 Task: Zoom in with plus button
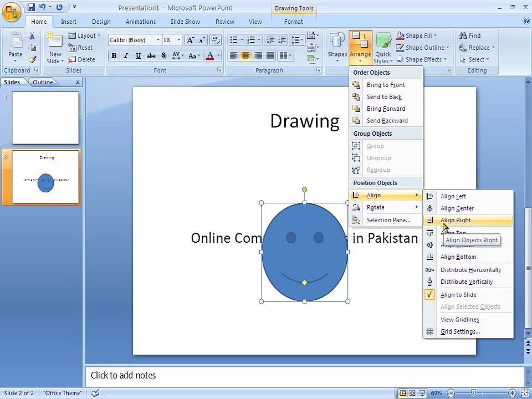(x=512, y=393)
